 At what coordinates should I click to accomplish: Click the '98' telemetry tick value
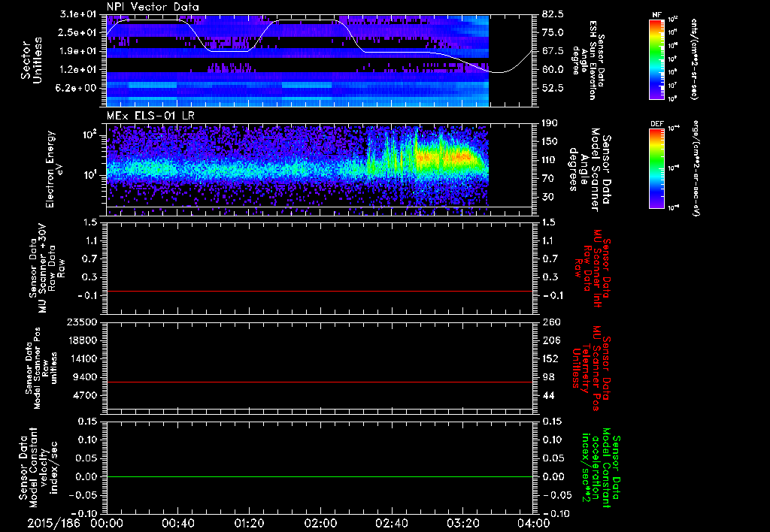pyautogui.click(x=548, y=377)
